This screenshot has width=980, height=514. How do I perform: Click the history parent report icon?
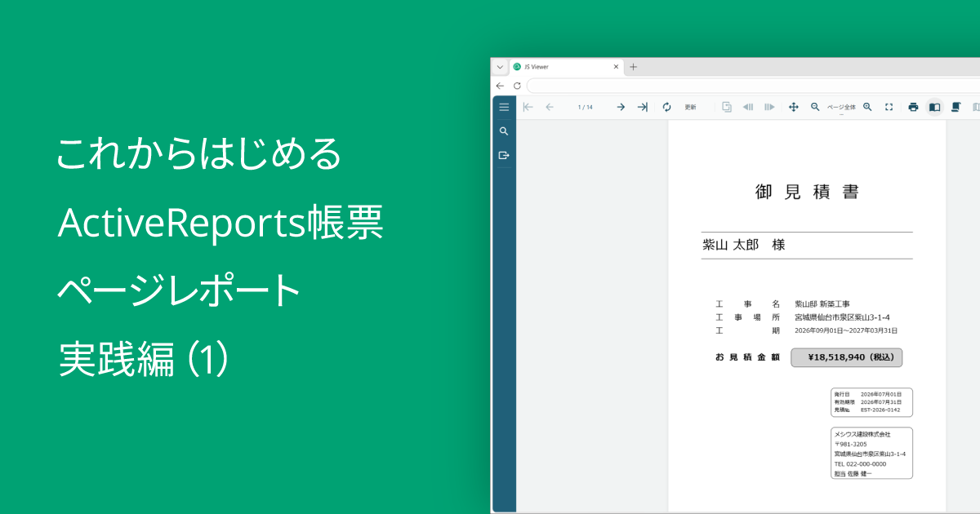(x=726, y=107)
